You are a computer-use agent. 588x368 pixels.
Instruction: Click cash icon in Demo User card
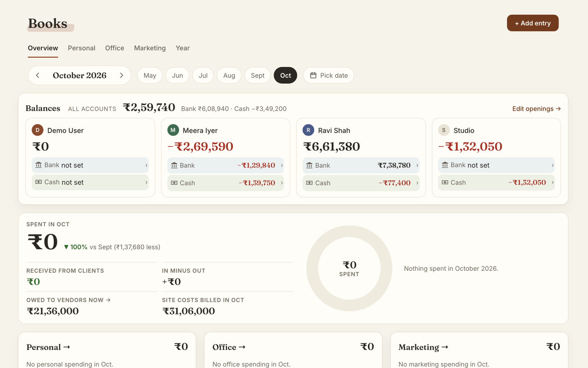[39, 182]
